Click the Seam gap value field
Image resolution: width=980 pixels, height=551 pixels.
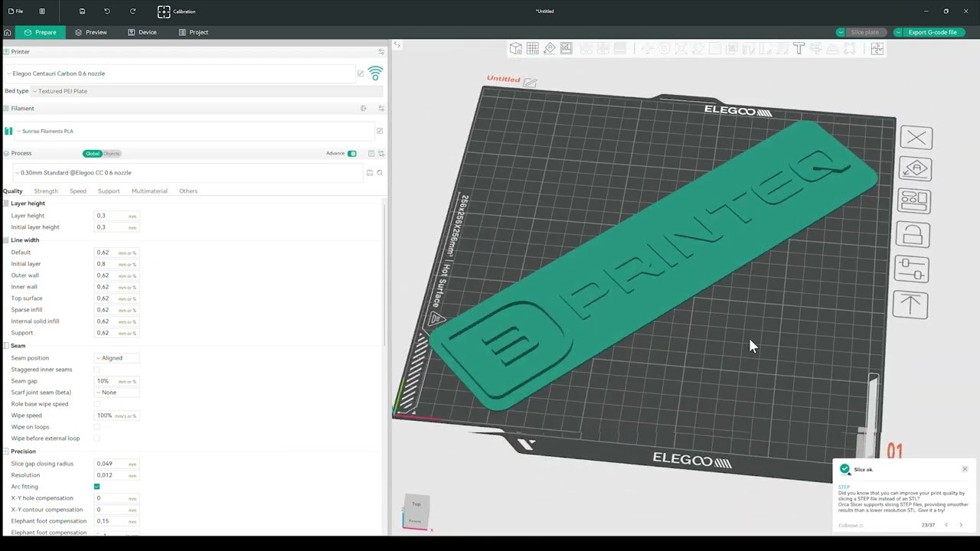[x=116, y=381]
